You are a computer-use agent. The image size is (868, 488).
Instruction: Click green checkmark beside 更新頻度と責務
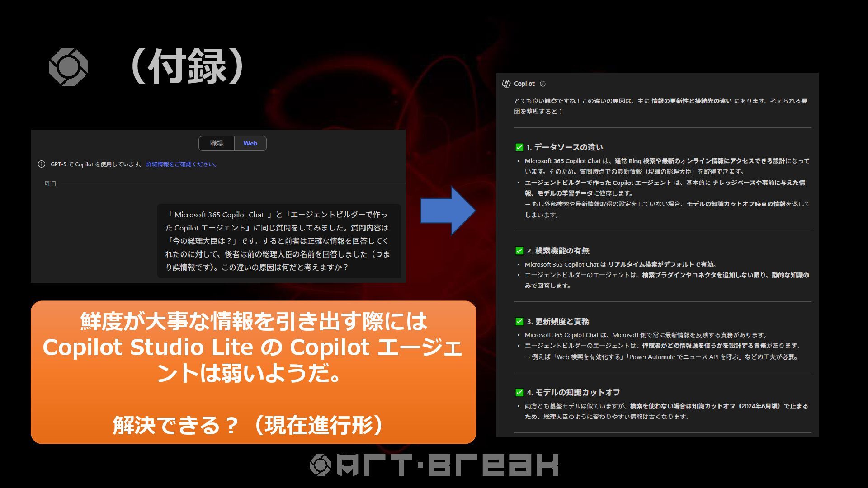point(519,322)
